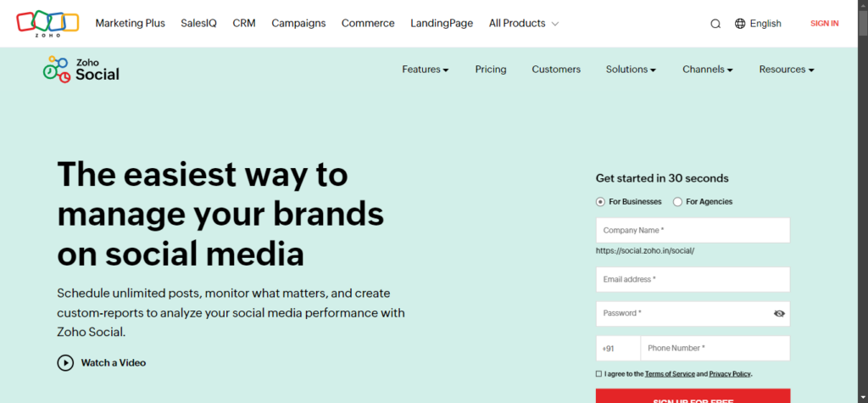Open the search magnifier icon
This screenshot has height=403, width=868.
click(715, 24)
